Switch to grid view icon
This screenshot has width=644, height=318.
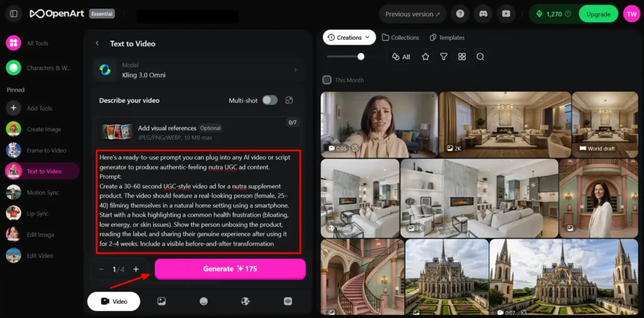click(462, 57)
